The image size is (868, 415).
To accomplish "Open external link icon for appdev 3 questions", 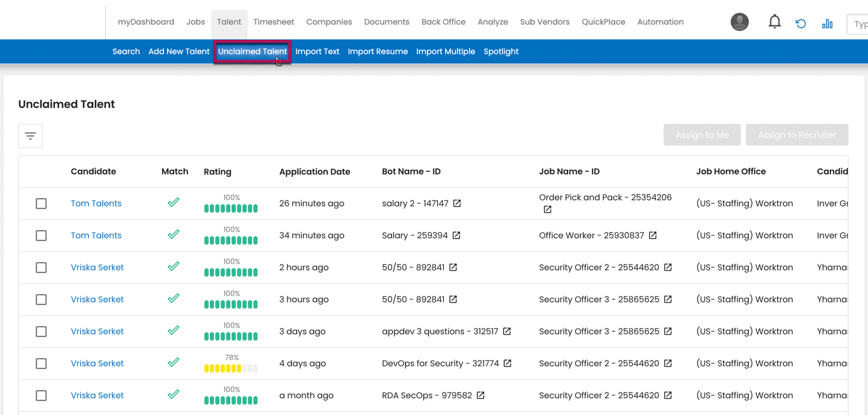I will 507,332.
